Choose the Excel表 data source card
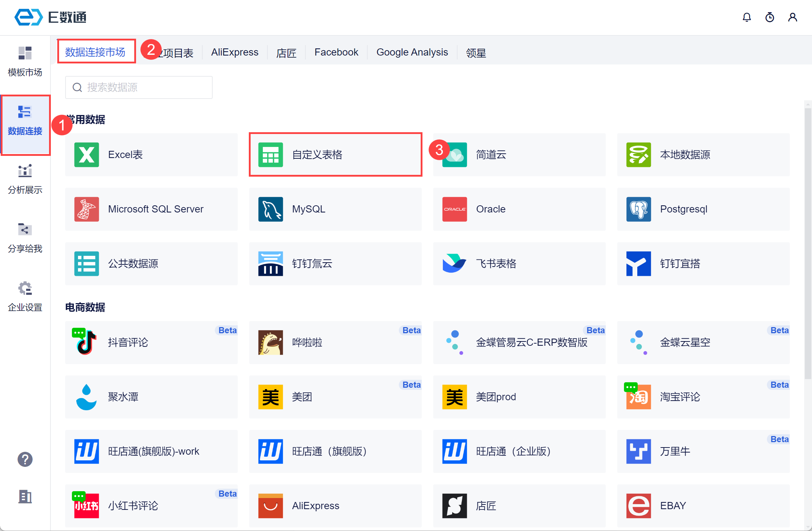Viewport: 812px width, 531px height. (x=151, y=154)
